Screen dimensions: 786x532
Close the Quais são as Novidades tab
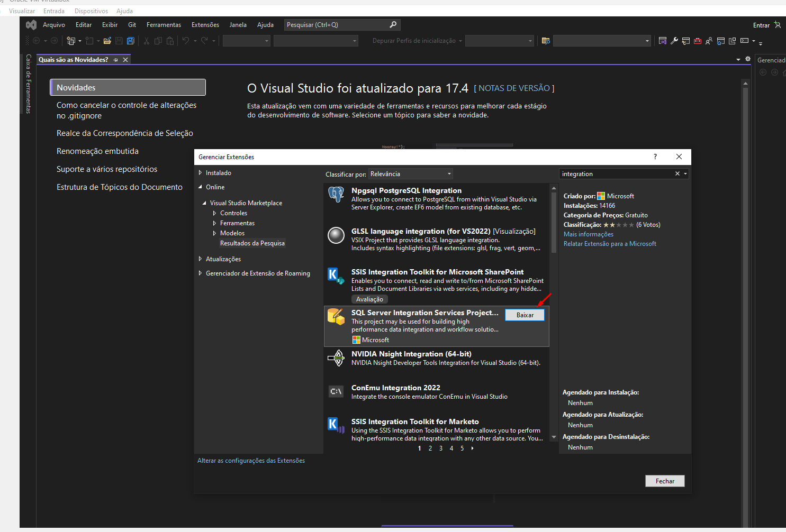(125, 60)
